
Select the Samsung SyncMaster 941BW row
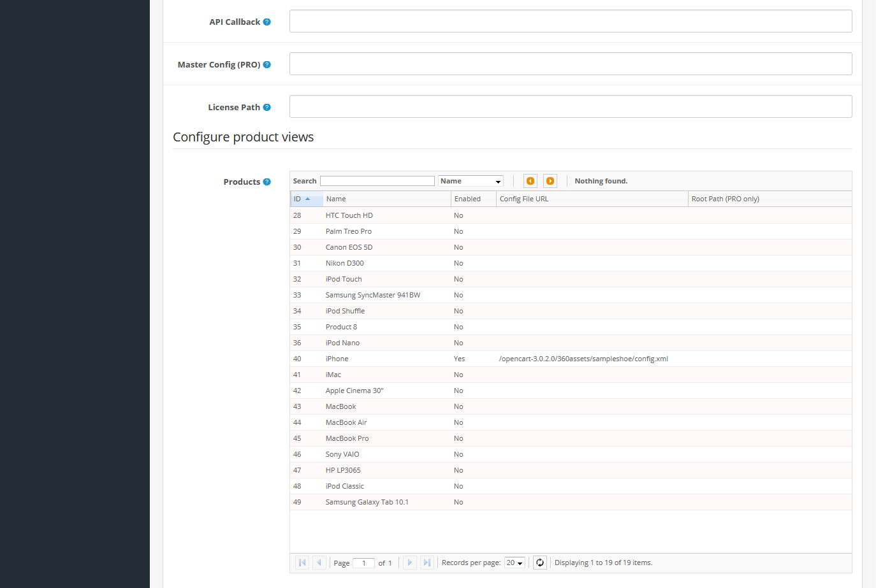[571, 295]
